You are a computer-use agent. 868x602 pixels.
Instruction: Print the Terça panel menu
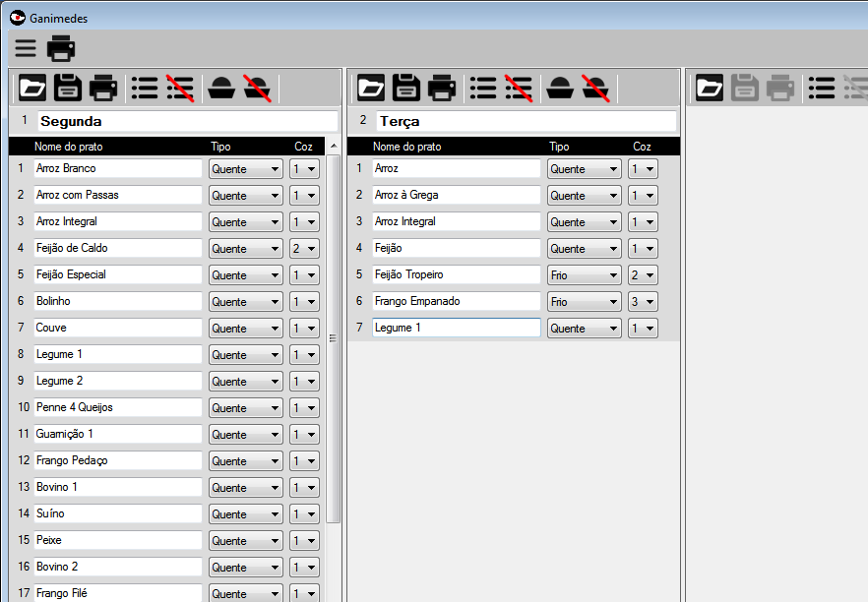point(442,89)
